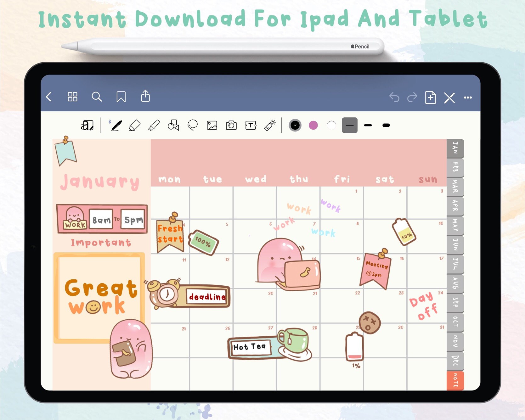
Task: Select the Eraser tool
Action: (x=135, y=126)
